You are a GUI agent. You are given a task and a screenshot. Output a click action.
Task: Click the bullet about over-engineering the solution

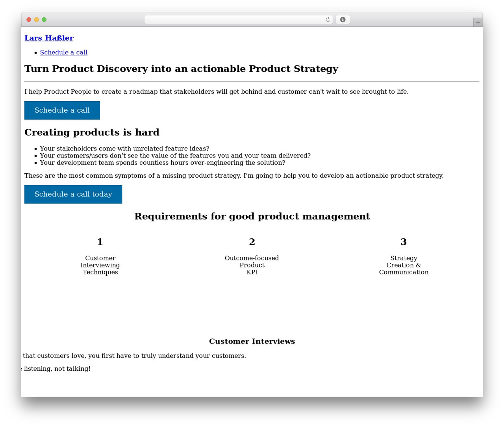click(163, 163)
